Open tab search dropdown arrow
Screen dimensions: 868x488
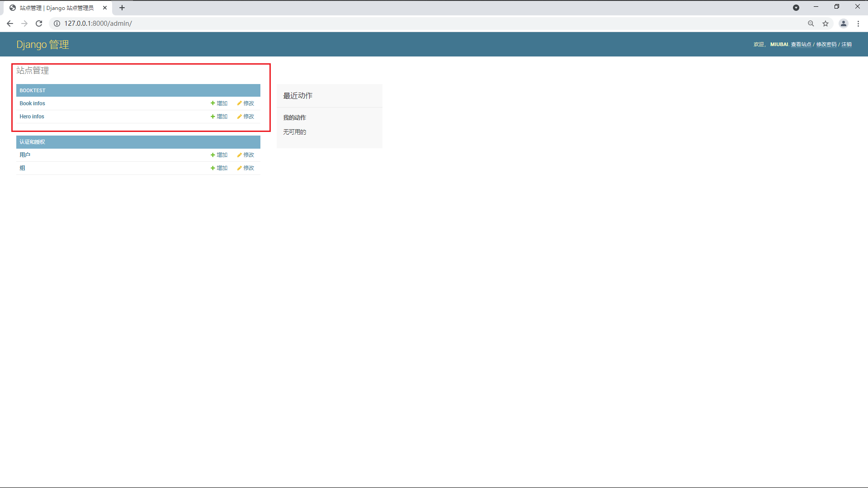click(796, 8)
